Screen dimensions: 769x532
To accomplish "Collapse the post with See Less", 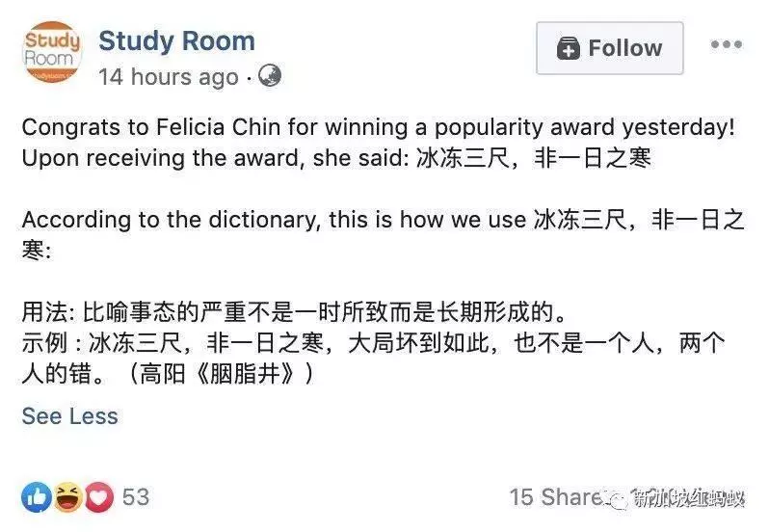I will tap(70, 415).
